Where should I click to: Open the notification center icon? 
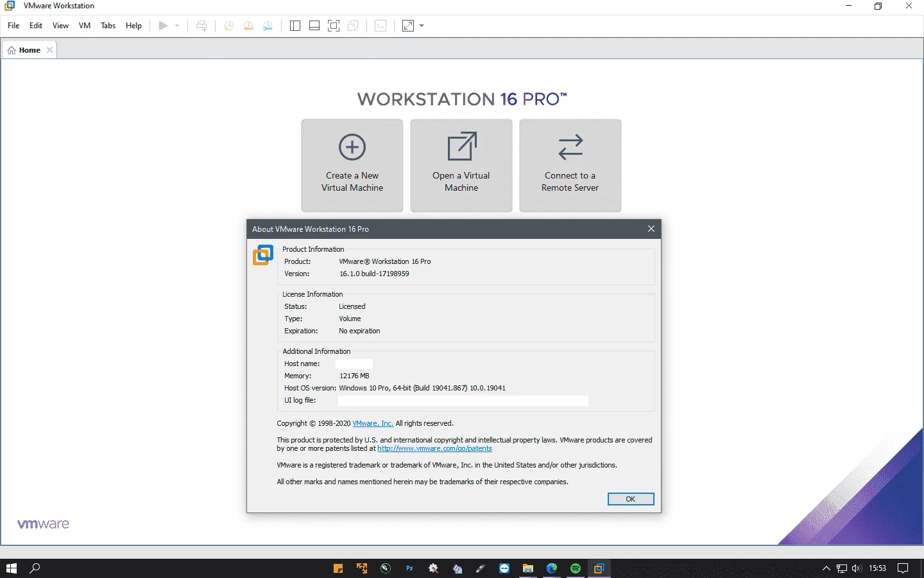(x=903, y=568)
